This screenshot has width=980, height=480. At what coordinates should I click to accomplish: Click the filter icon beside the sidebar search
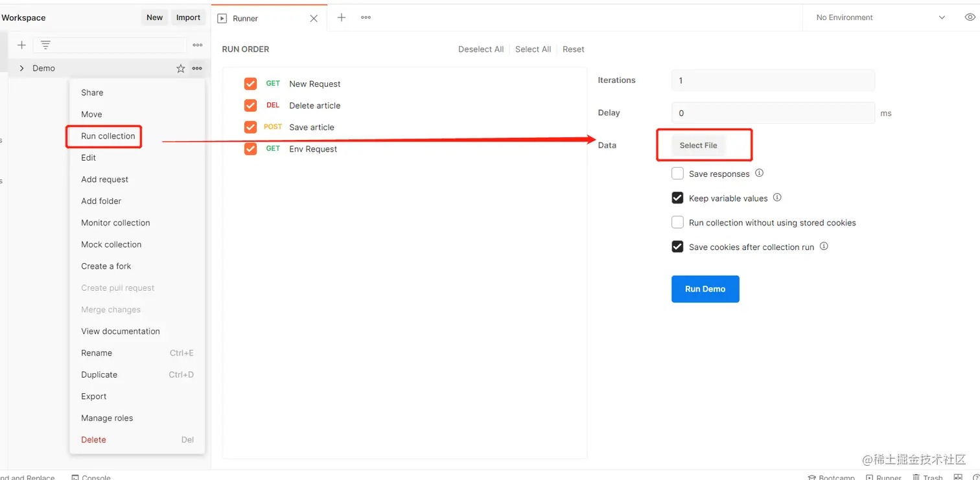45,45
